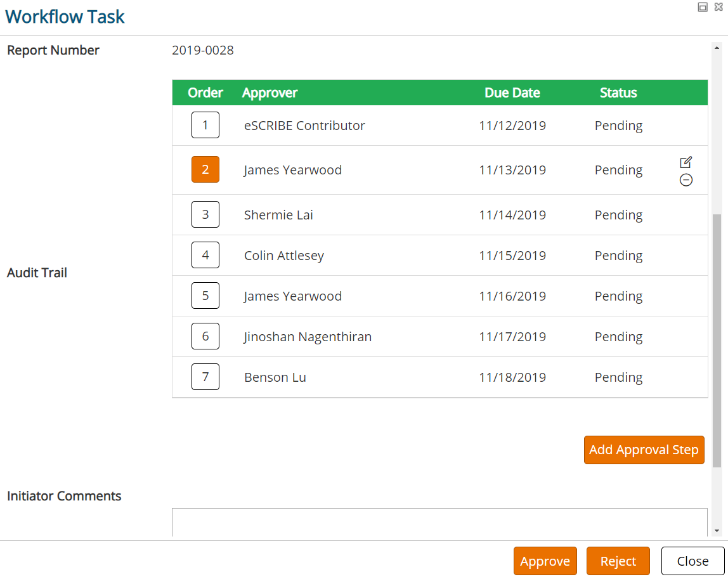Select approver Jinoshan Nagenthiran
Image resolution: width=728 pixels, height=579 pixels.
308,337
